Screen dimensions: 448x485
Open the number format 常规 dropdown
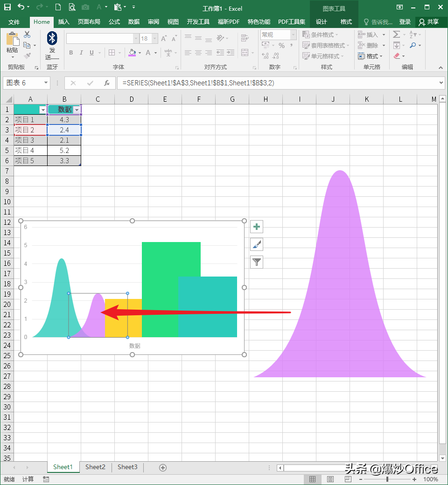pos(293,35)
